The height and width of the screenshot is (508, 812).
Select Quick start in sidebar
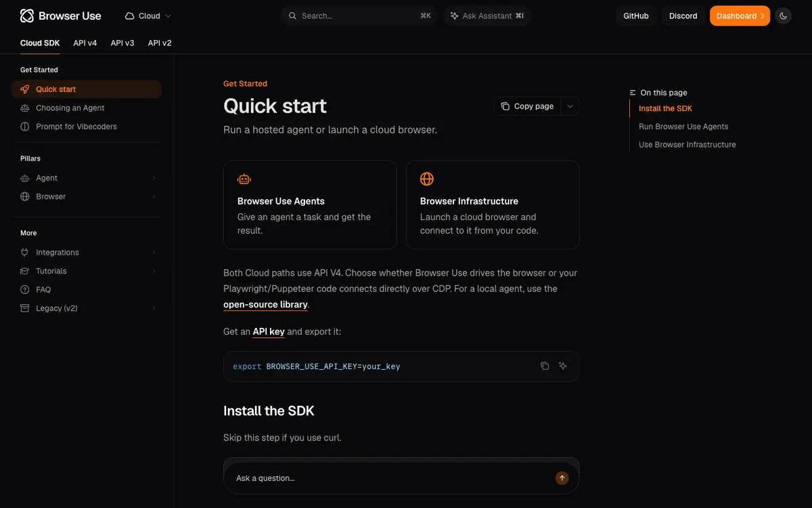[x=87, y=89]
